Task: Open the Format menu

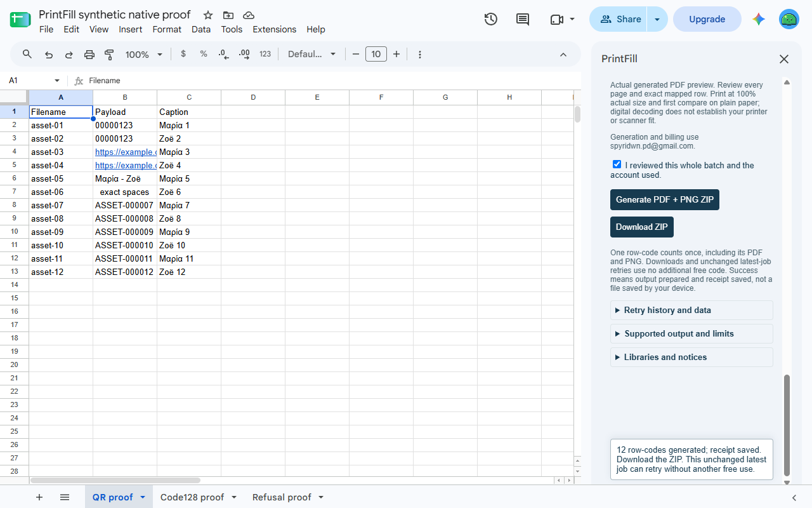Action: point(167,29)
